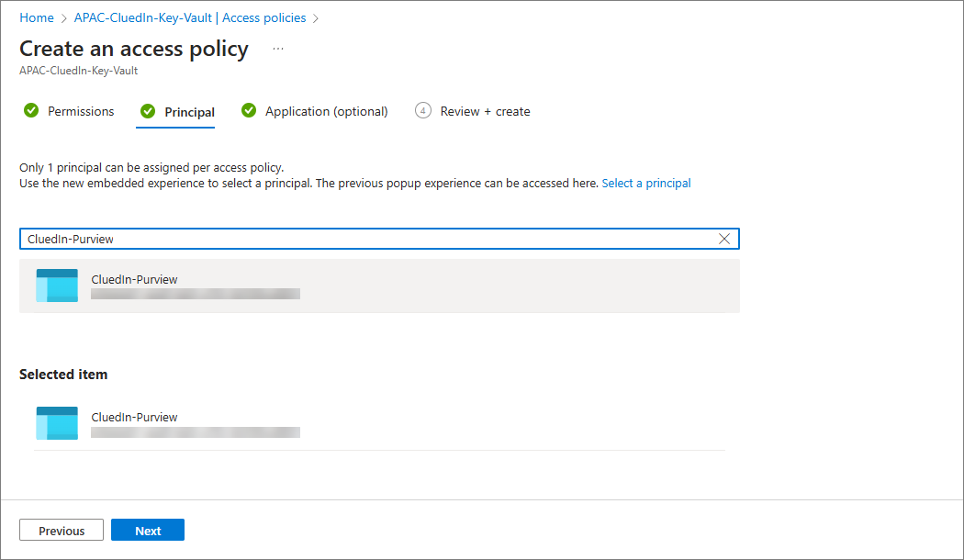Viewport: 964px width, 560px height.
Task: Open the Review + create tab
Action: pyautogui.click(x=485, y=111)
